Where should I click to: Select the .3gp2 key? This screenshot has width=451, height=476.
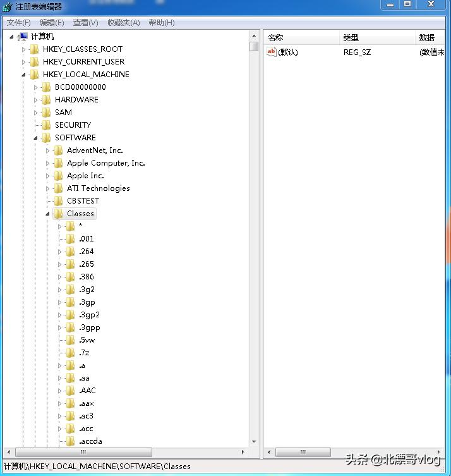click(x=89, y=315)
